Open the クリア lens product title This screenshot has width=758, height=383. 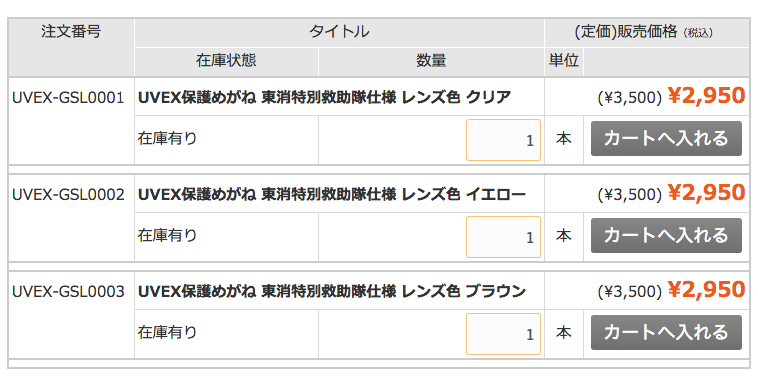click(x=324, y=97)
